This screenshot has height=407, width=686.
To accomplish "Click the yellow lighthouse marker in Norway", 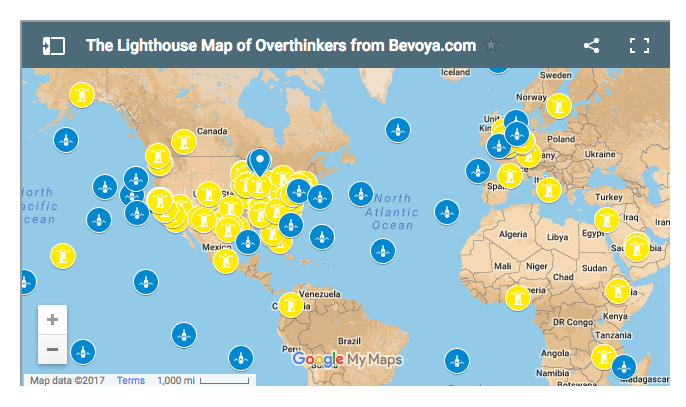I will pos(559,105).
